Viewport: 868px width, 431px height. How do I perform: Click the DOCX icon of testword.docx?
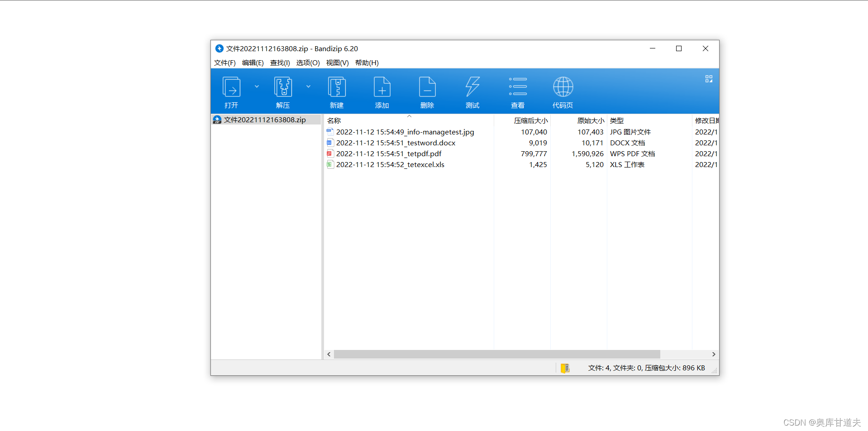[330, 143]
